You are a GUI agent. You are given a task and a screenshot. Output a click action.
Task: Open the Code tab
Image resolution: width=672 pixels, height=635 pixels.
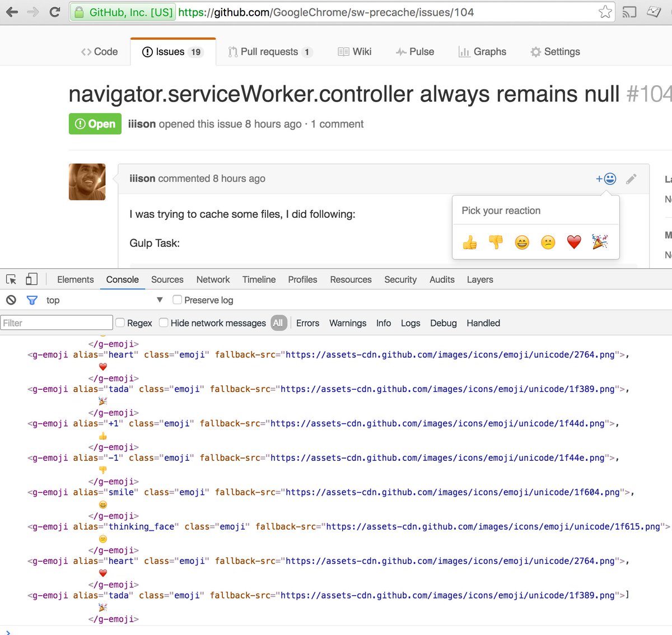(x=99, y=52)
